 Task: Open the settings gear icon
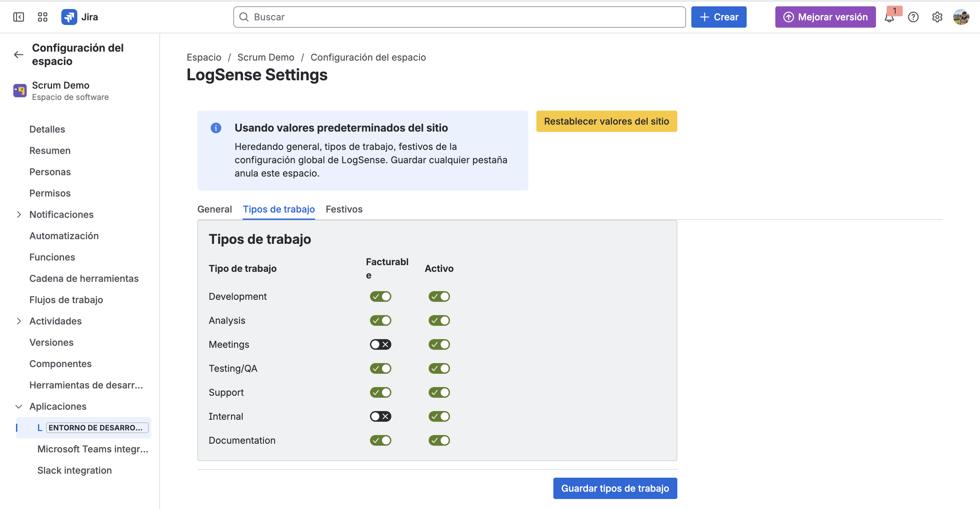coord(937,17)
